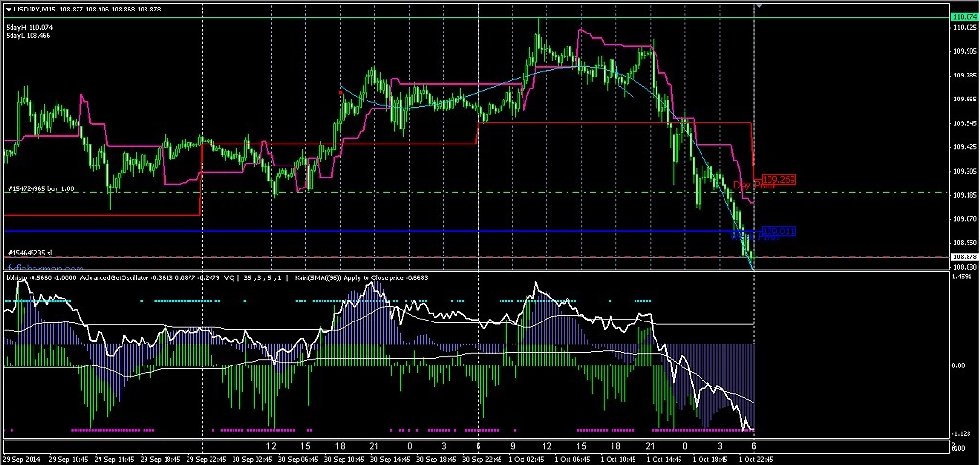Click the chart shift triangle marker at top
Image resolution: width=980 pixels, height=465 pixels.
[759, 5]
